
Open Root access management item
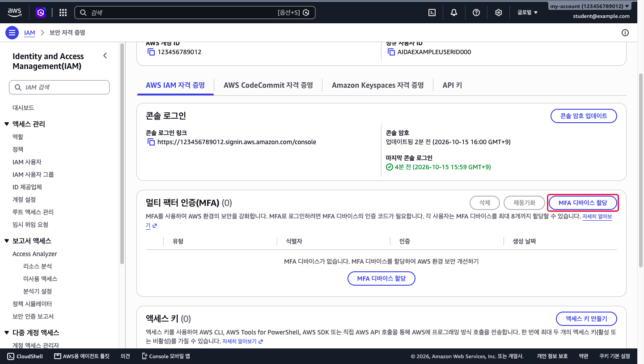point(33,212)
